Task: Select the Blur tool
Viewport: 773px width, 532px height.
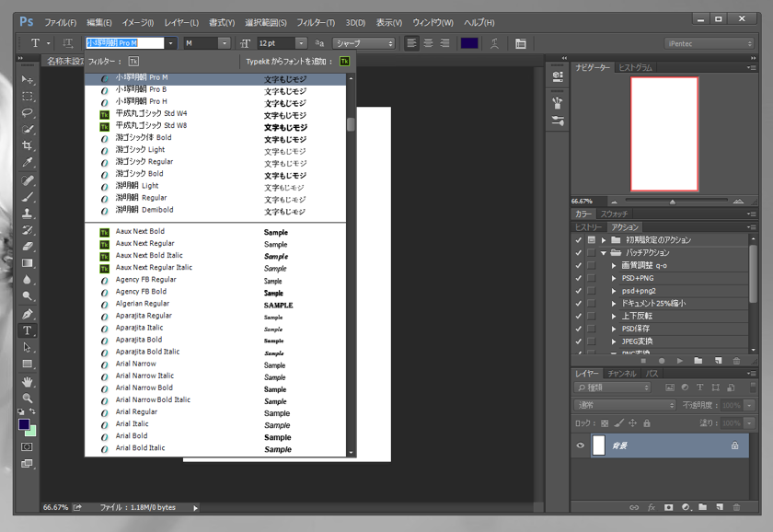Action: tap(27, 280)
